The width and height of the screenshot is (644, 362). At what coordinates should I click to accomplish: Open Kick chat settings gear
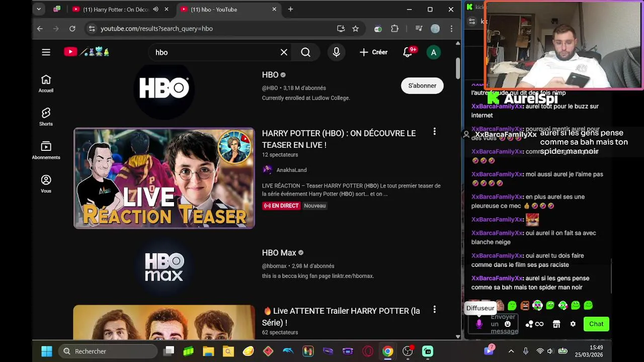point(573,324)
